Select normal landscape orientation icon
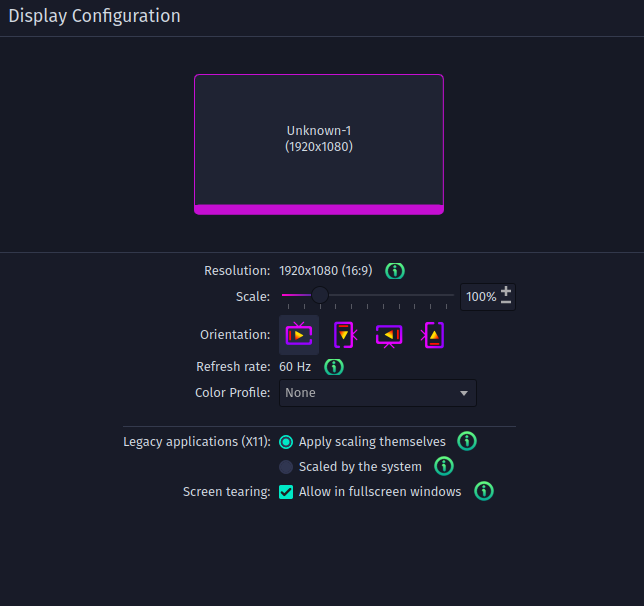The height and width of the screenshot is (606, 644). [299, 335]
